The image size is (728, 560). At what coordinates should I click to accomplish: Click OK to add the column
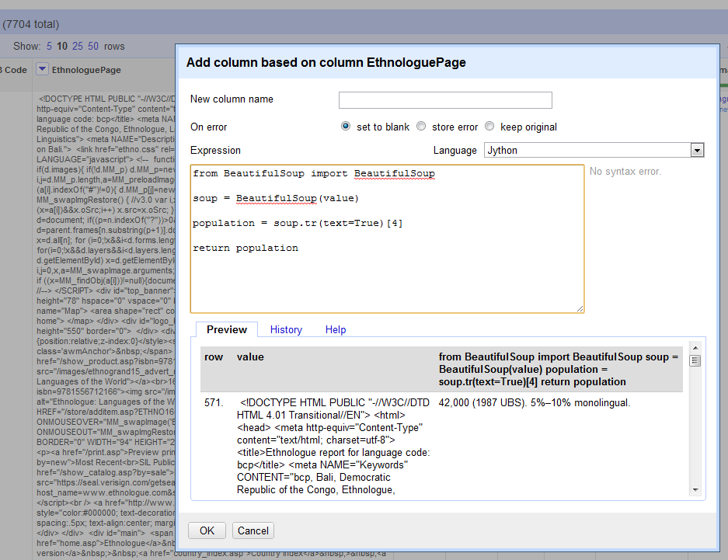coord(207,530)
